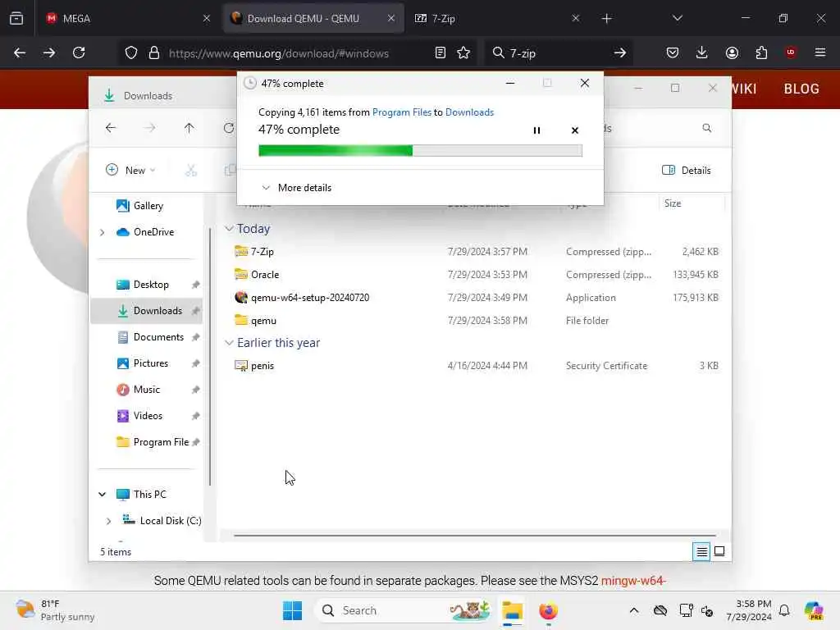Collapse the Today group
This screenshot has height=630, width=840.
(229, 229)
